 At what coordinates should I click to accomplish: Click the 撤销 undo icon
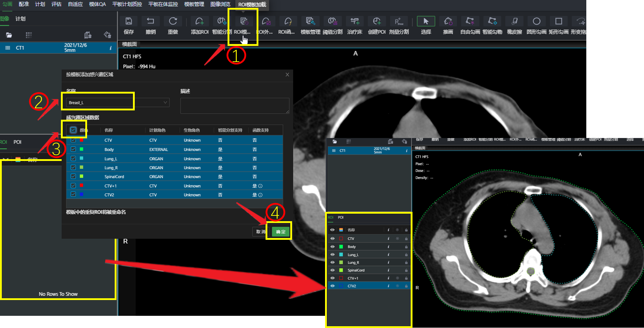[x=151, y=21]
